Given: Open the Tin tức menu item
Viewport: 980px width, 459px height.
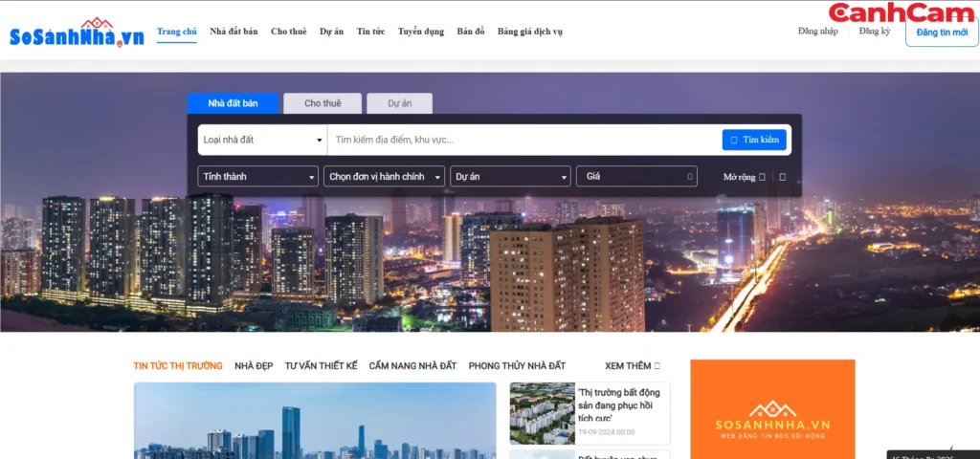Looking at the screenshot, I should tap(370, 32).
